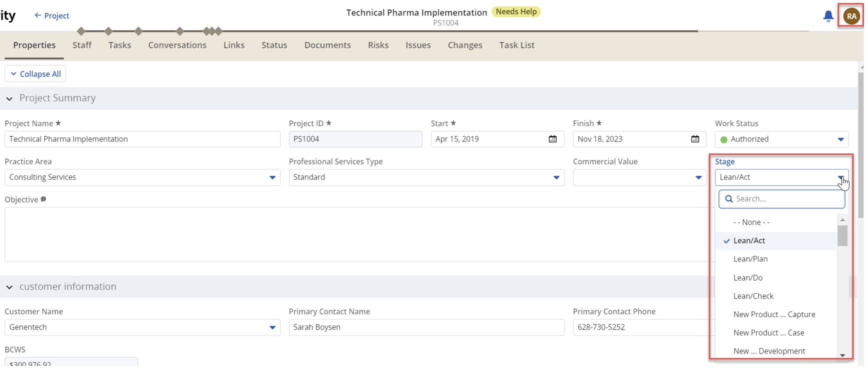Image resolution: width=868 pixels, height=370 pixels.
Task: Open the Changes tab
Action: pyautogui.click(x=465, y=45)
